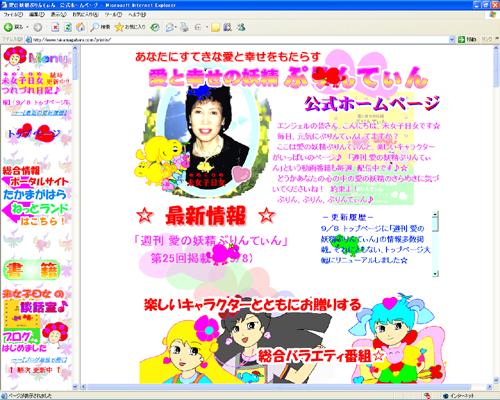Click the Print printer icon
The width and height of the screenshot is (500, 400).
(x=184, y=27)
